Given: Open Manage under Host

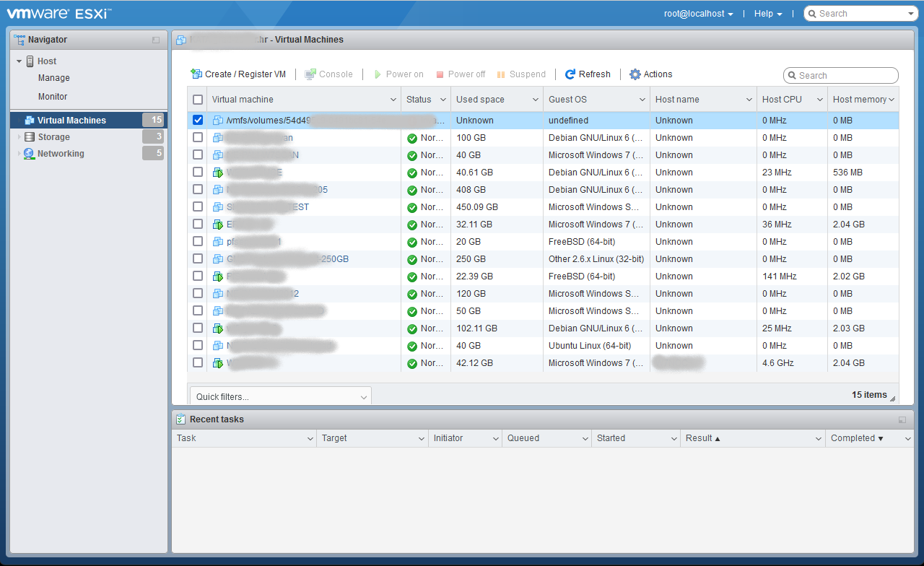Looking at the screenshot, I should click(54, 78).
